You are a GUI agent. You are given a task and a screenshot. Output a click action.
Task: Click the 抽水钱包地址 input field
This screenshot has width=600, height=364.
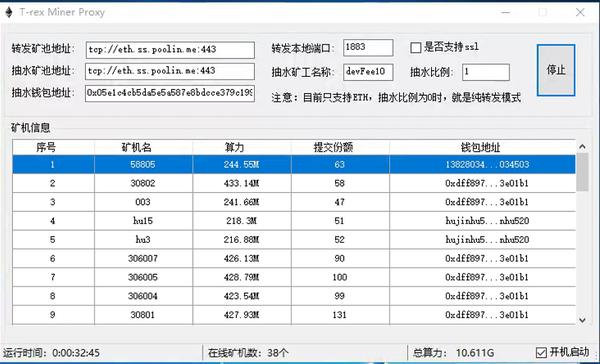click(x=170, y=93)
